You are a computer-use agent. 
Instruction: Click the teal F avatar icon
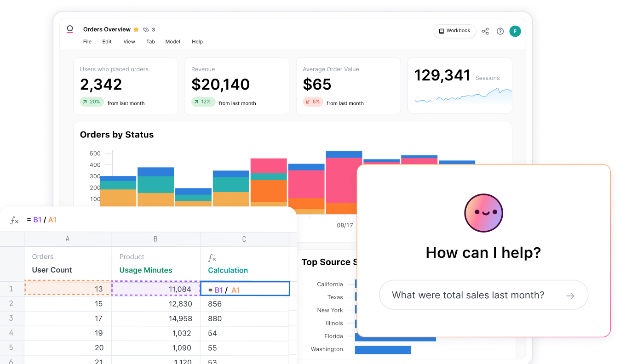515,31
